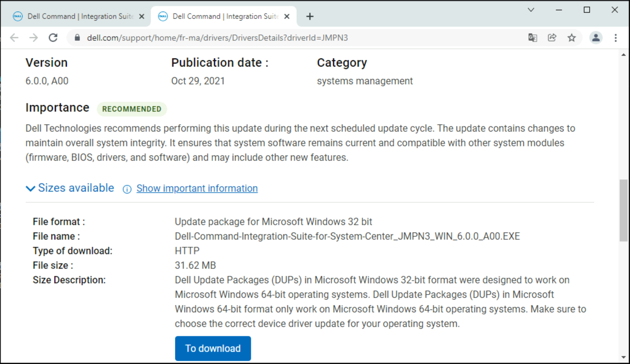Click the version value 6.0.0, A00
The width and height of the screenshot is (630, 364).
47,81
